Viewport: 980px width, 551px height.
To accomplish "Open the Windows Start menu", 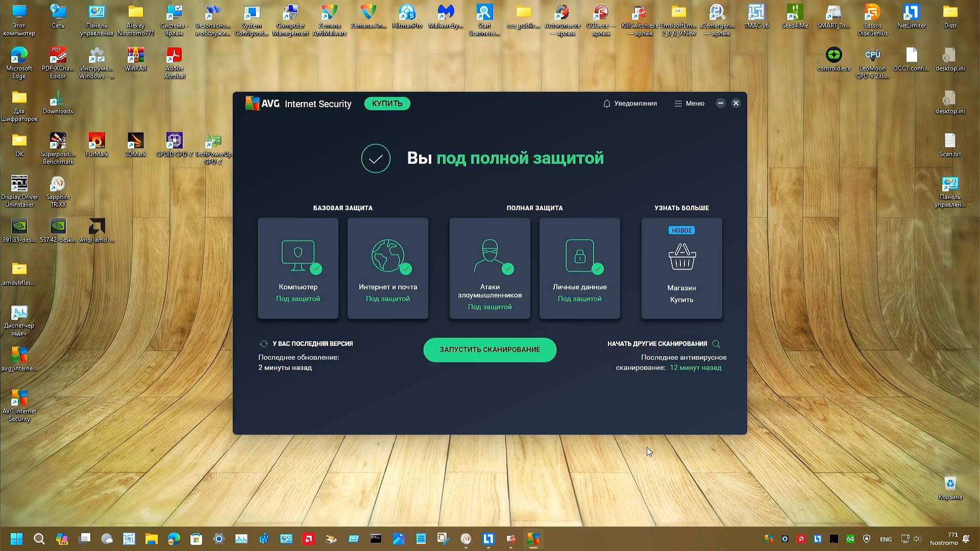I will 16,539.
